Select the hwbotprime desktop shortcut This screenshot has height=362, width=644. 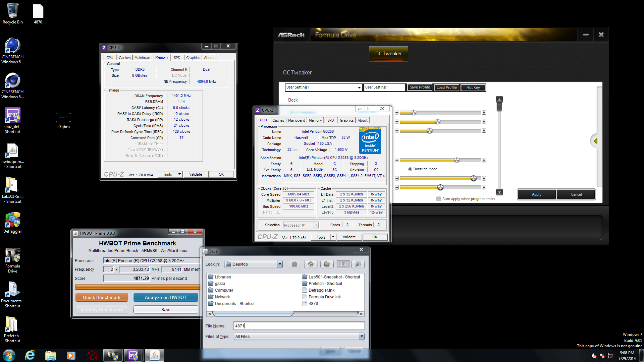coord(13,156)
